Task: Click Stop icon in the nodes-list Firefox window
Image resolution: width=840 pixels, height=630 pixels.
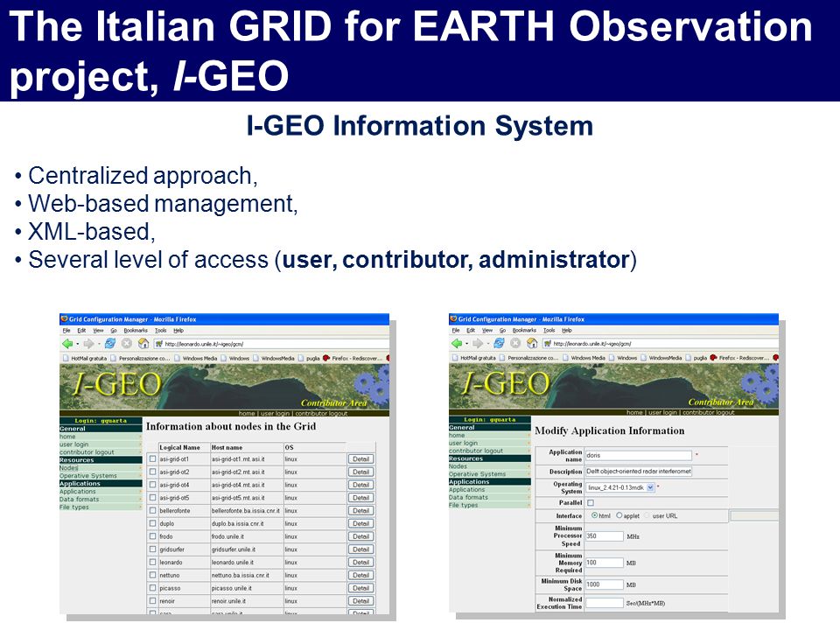Action: 126,343
